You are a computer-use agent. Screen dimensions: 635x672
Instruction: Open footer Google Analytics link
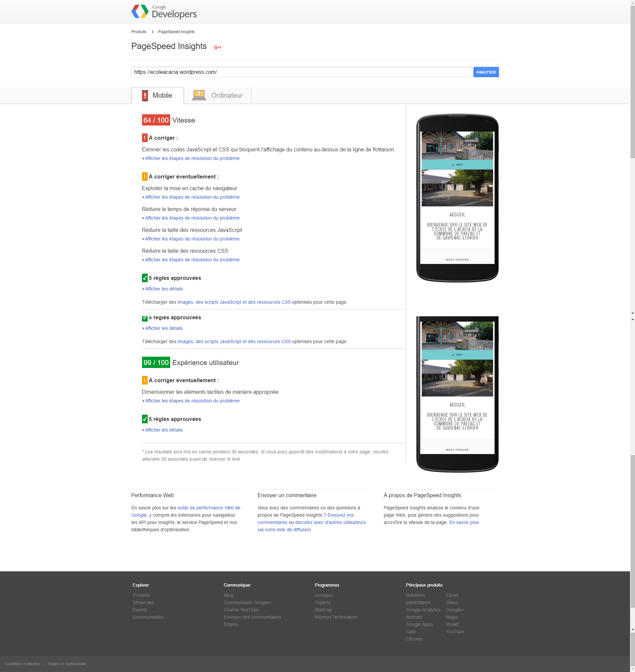click(423, 610)
